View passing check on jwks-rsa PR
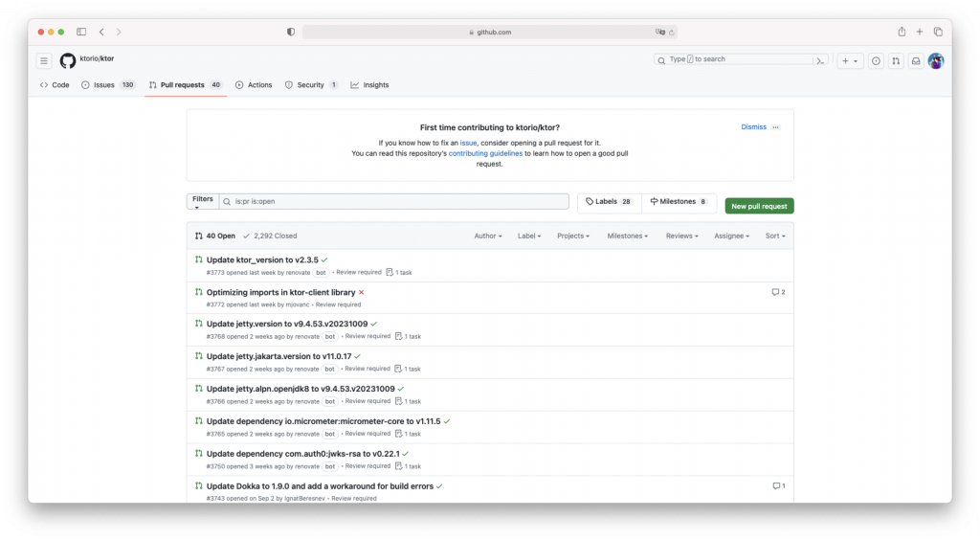 [406, 454]
